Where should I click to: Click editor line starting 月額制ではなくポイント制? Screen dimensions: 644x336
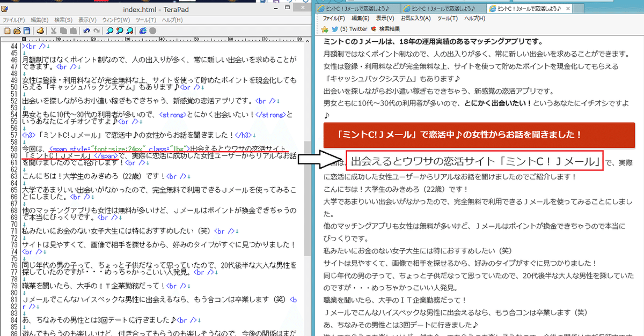(x=159, y=59)
